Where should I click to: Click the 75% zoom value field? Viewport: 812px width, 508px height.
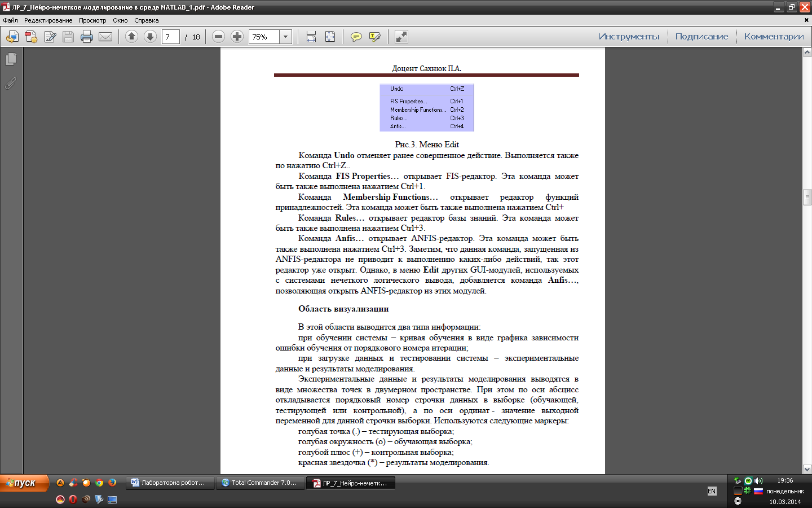(x=264, y=37)
